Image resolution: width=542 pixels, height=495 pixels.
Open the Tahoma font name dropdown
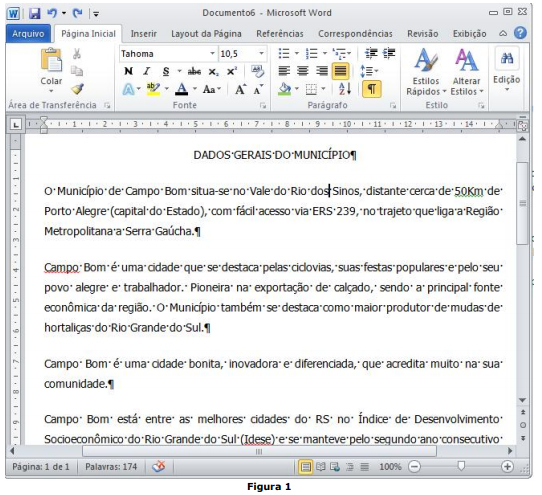pyautogui.click(x=212, y=54)
